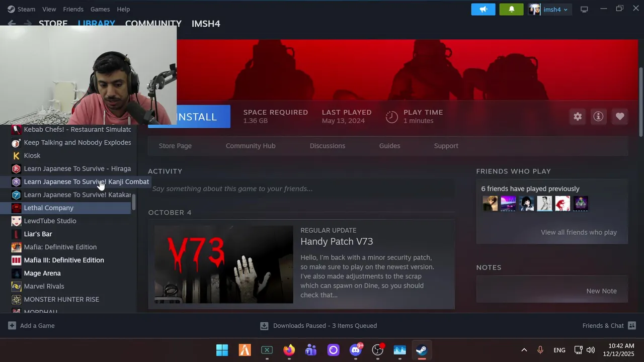Click the Liar's Bar game icon
This screenshot has width=644, height=362.
click(16, 234)
